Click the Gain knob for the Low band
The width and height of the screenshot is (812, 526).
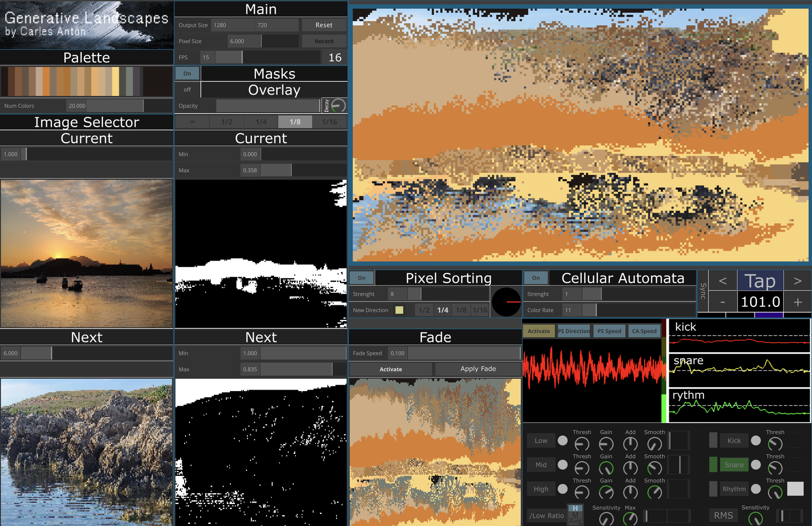point(606,444)
